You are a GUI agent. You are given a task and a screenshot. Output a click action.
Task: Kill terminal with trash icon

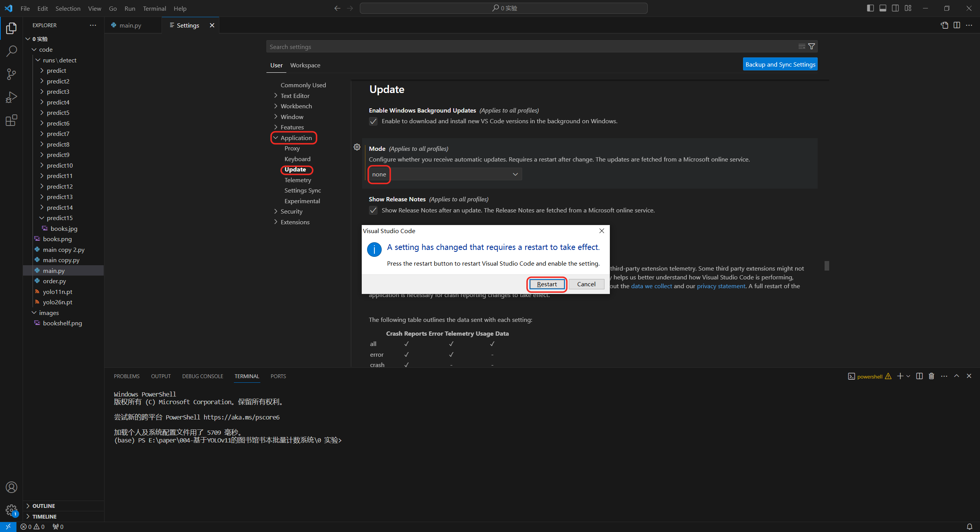(931, 376)
